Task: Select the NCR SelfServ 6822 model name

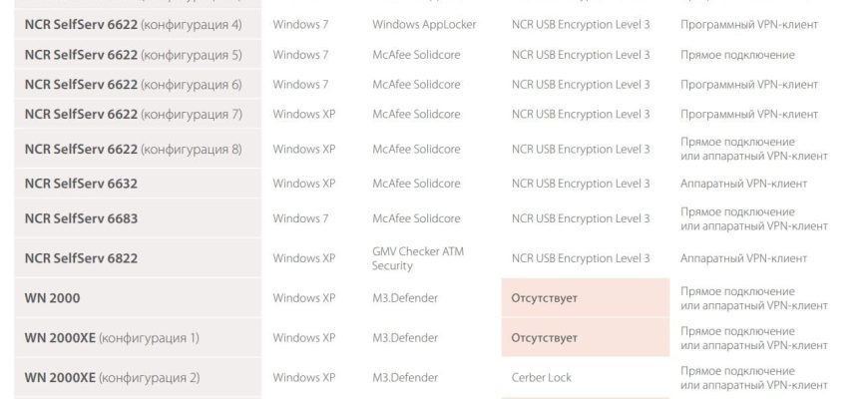Action: (x=81, y=258)
